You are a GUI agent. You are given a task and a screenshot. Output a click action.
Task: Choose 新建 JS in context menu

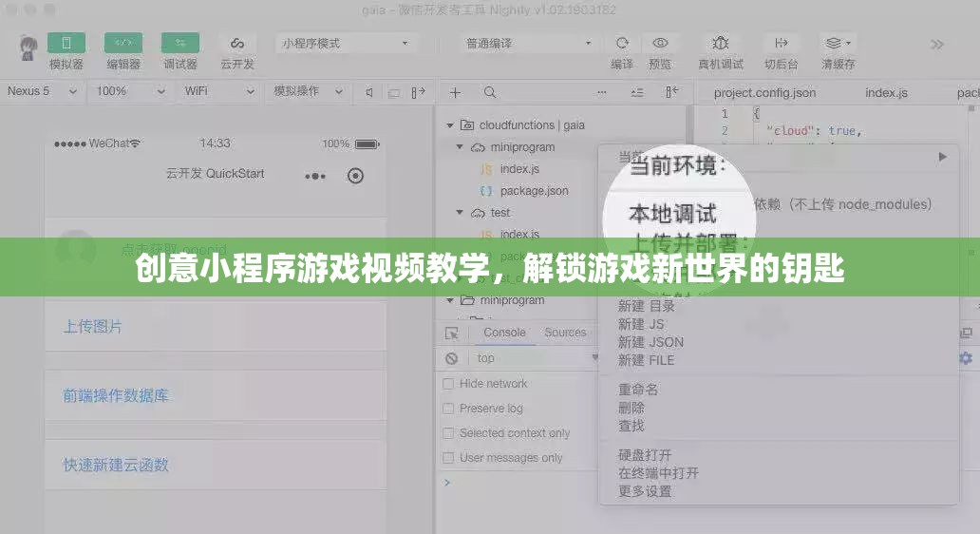pos(641,324)
